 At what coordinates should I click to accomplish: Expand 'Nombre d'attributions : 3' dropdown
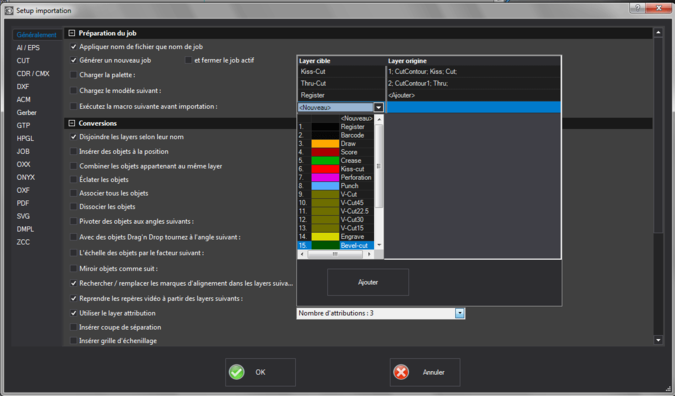[x=460, y=313]
